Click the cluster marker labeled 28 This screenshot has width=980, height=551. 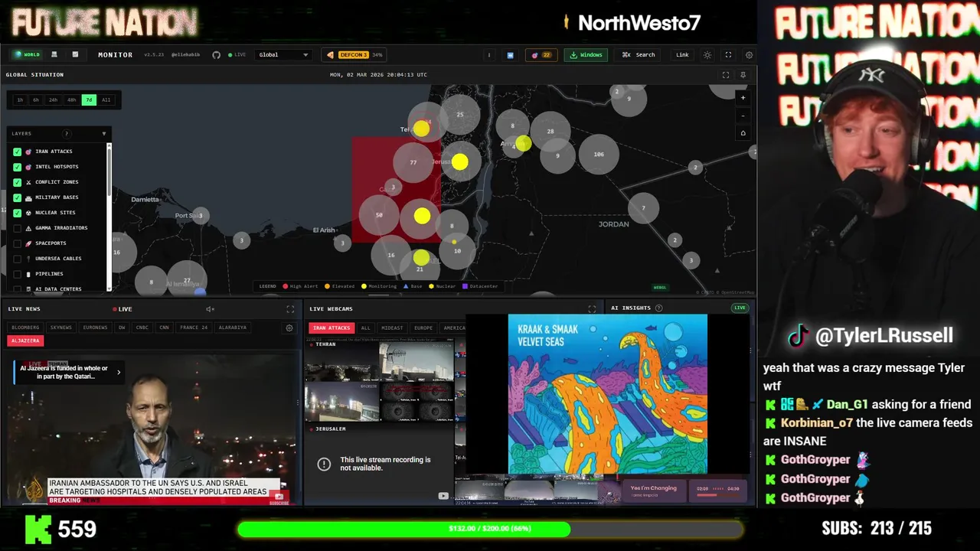[x=550, y=132]
